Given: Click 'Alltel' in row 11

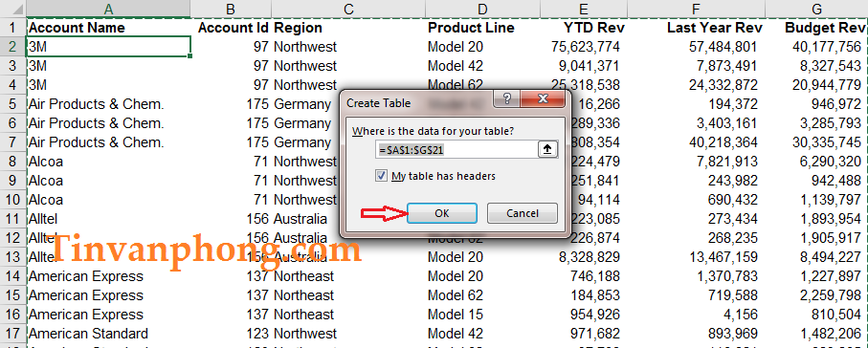Looking at the screenshot, I should [x=43, y=219].
